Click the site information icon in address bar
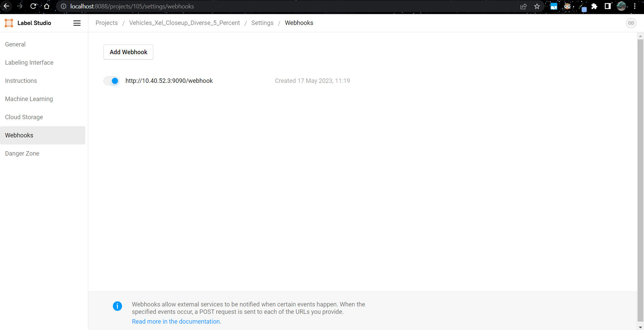This screenshot has width=644, height=330. tap(63, 6)
